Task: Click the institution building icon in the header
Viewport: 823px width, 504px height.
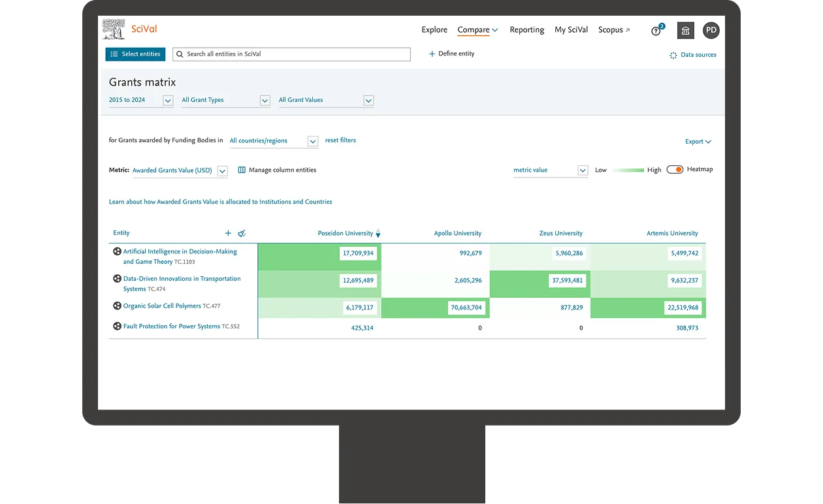Action: tap(685, 30)
